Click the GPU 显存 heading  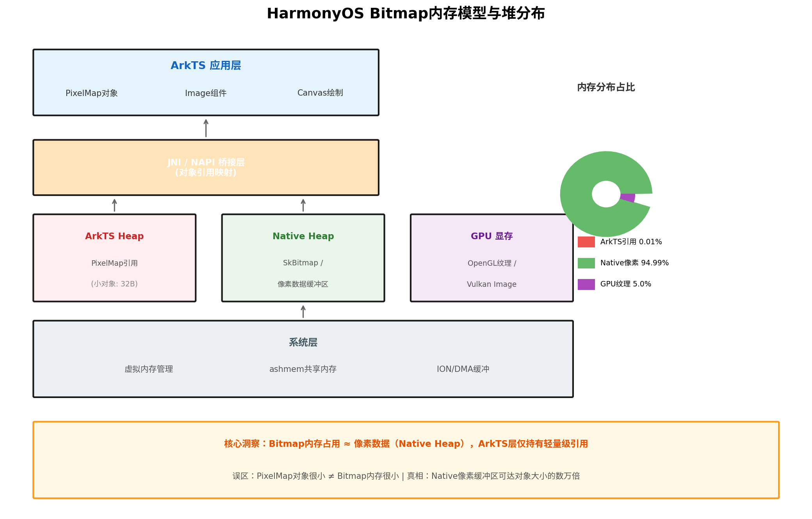492,236
